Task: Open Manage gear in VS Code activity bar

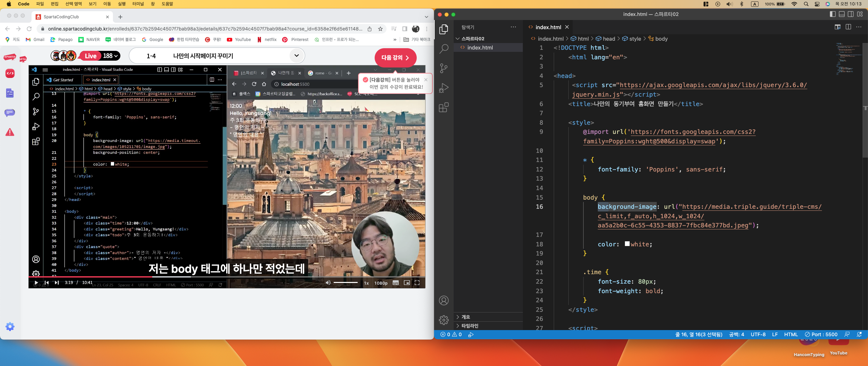Action: [443, 320]
